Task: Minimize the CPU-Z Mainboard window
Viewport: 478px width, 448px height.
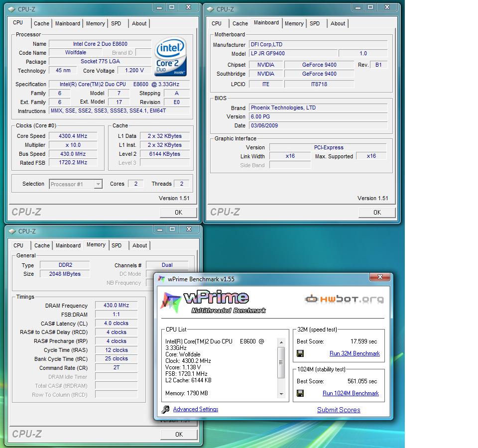Action: click(x=358, y=7)
